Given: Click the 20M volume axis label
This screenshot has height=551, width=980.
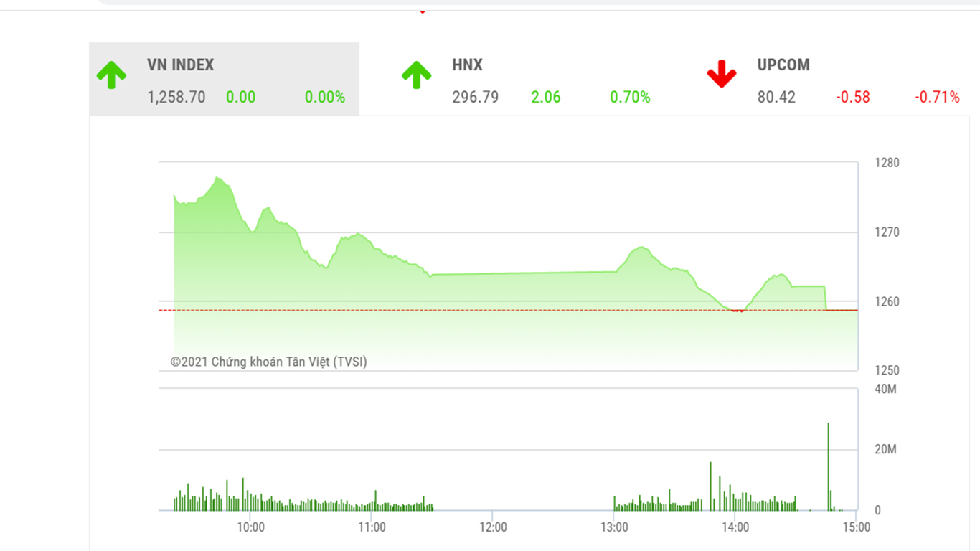Looking at the screenshot, I should (886, 450).
